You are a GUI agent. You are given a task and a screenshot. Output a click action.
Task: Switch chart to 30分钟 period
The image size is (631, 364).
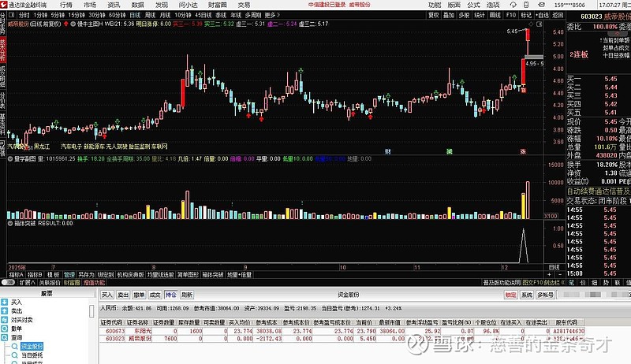coord(97,15)
